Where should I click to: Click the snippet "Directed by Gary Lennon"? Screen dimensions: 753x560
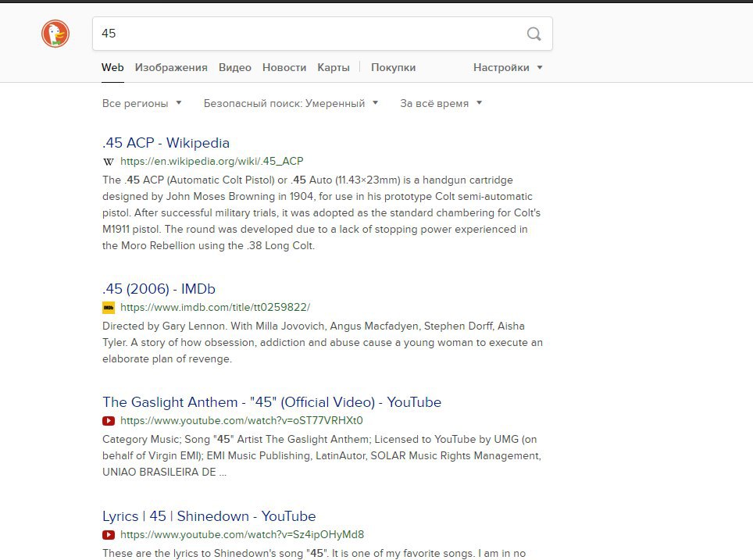click(323, 342)
